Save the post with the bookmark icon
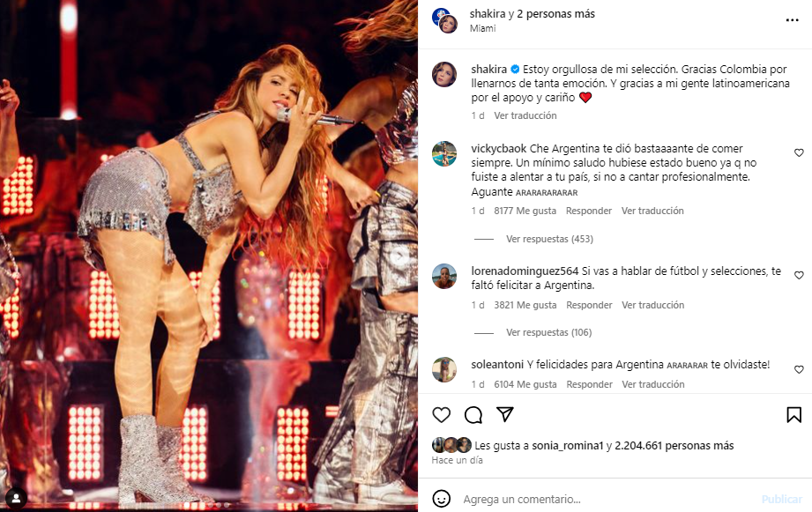Image resolution: width=812 pixels, height=512 pixels. [793, 415]
